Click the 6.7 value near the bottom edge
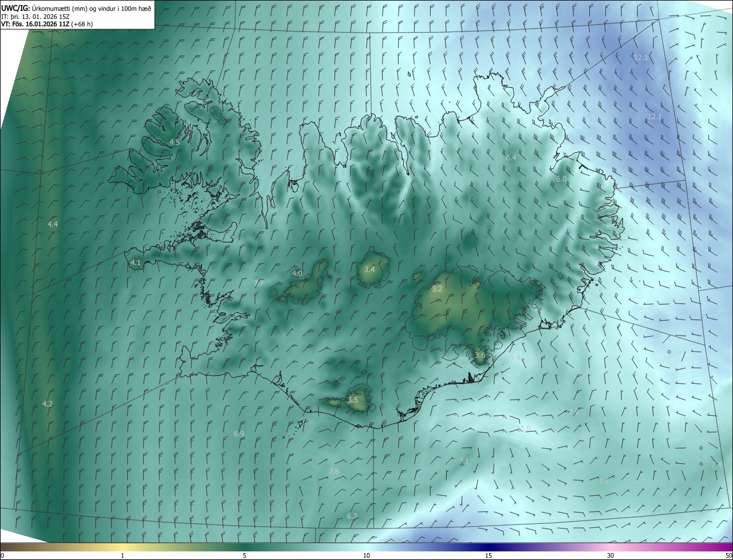 [352, 516]
